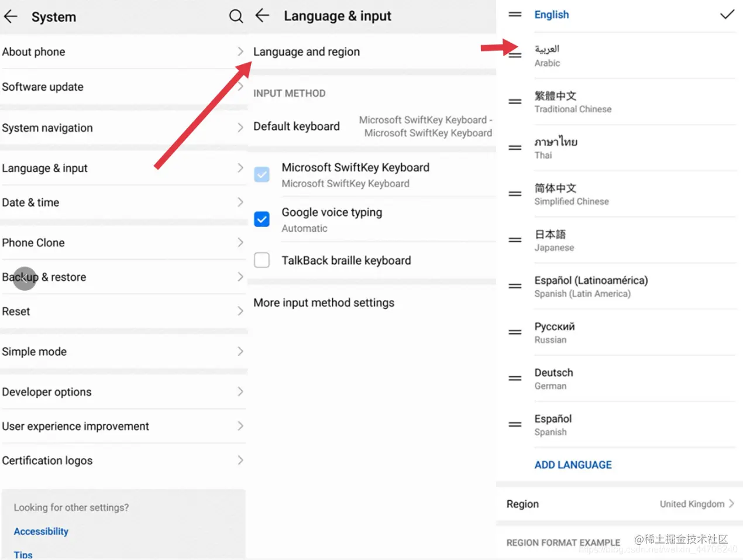The height and width of the screenshot is (560, 743).
Task: Open Language and region
Action: 372,51
